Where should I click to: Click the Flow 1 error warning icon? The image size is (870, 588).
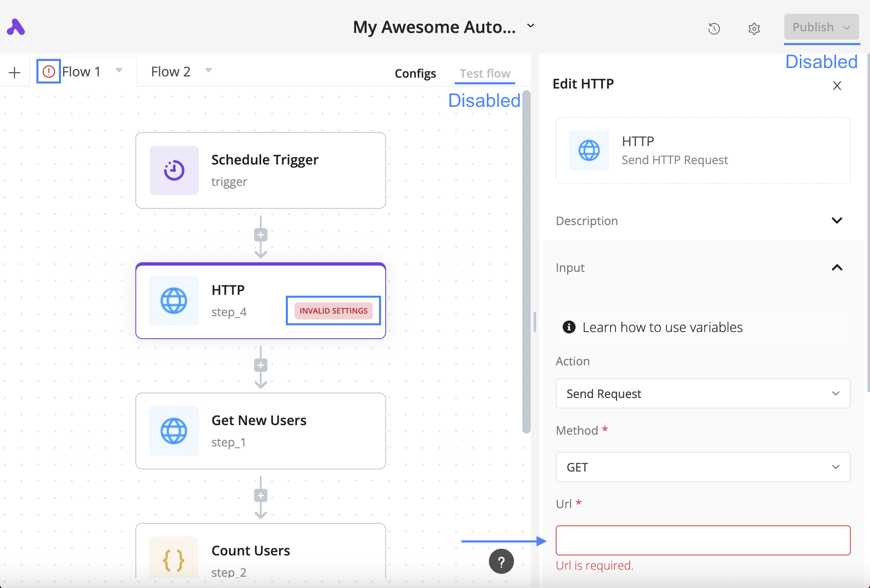point(49,71)
